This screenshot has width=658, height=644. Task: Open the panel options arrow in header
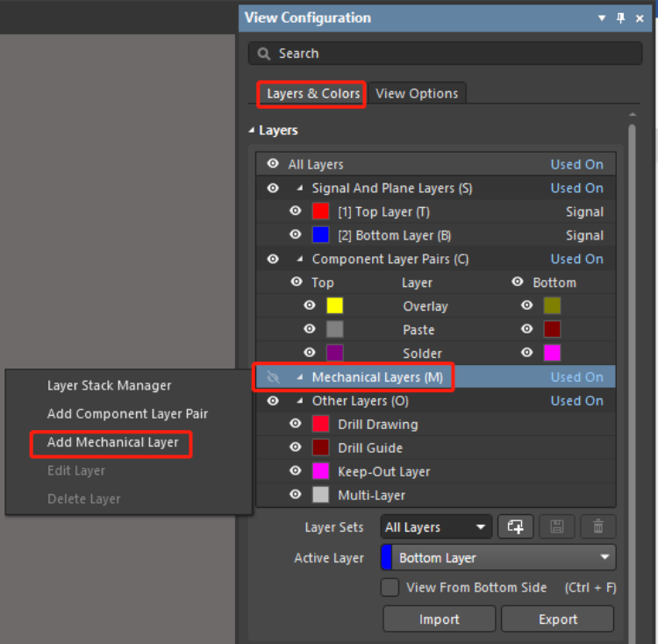pyautogui.click(x=602, y=18)
